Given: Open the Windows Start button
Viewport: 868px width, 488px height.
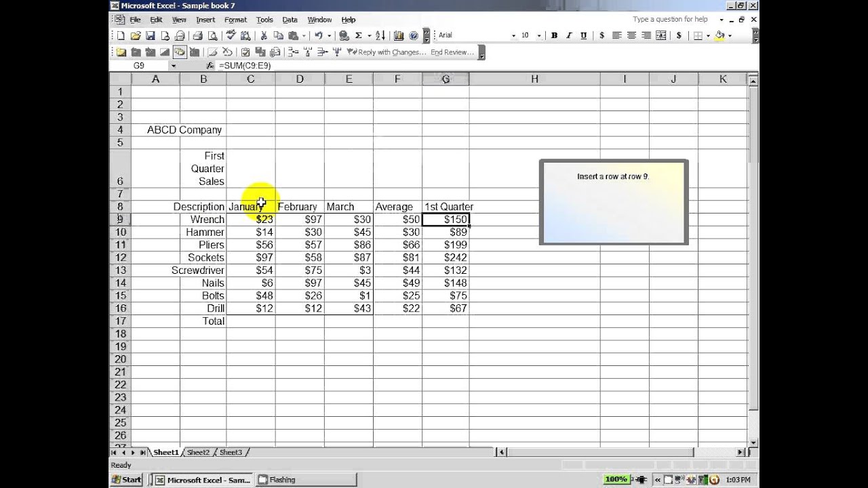Looking at the screenshot, I should [126, 479].
